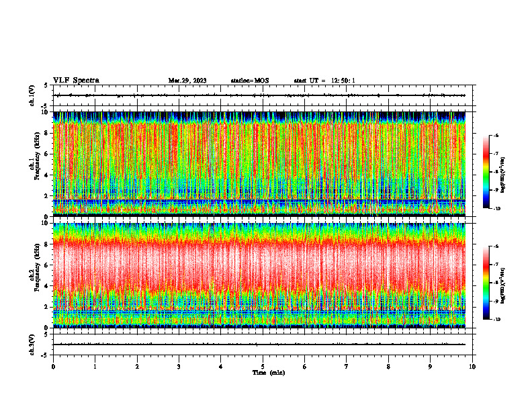
Task: Click the "VLF Spectra" title text
Action: 76,81
